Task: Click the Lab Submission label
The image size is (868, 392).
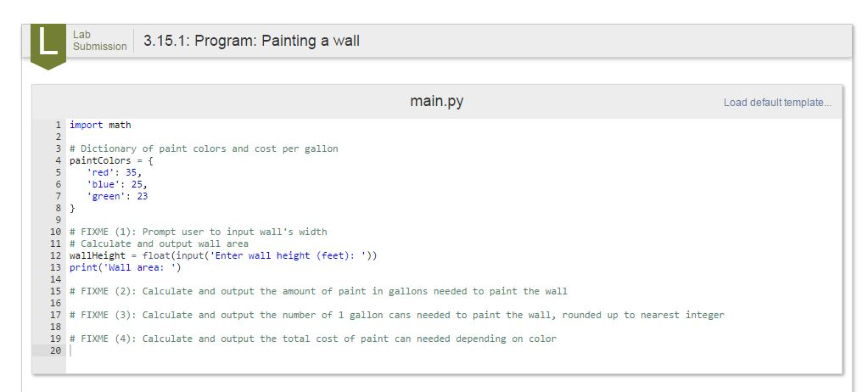Action: (x=99, y=41)
